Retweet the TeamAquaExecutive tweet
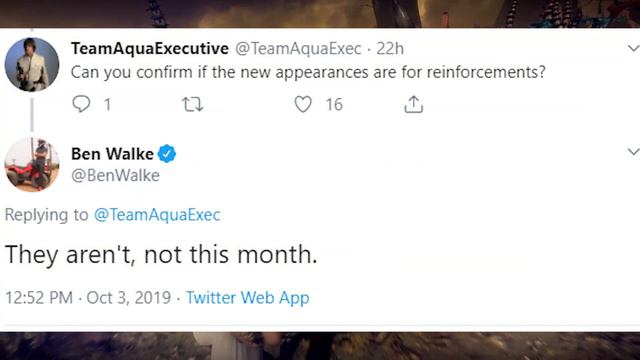This screenshot has height=360, width=640. click(x=192, y=104)
